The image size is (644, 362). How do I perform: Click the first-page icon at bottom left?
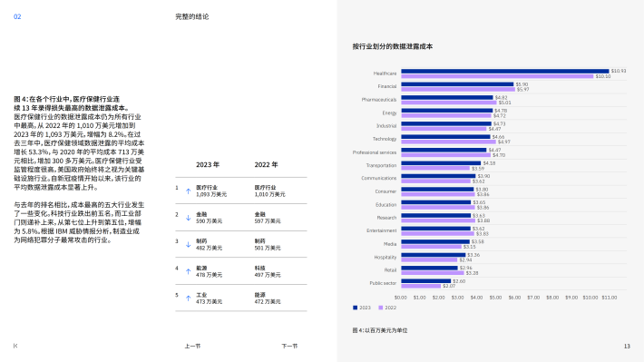[15, 346]
